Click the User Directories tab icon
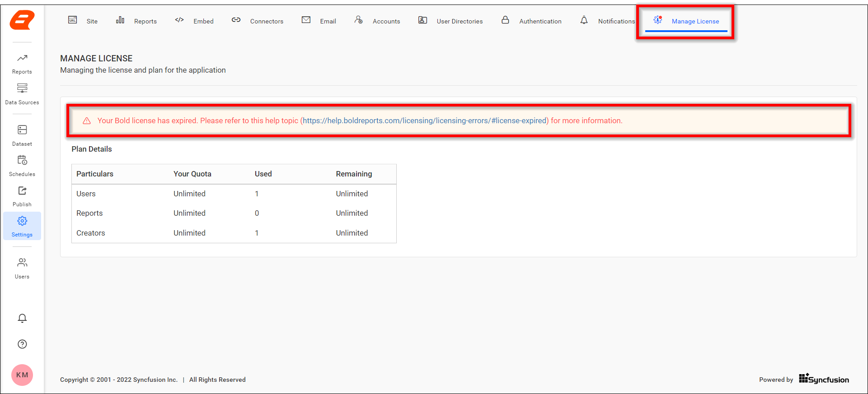Viewport: 868px width, 394px height. point(422,20)
